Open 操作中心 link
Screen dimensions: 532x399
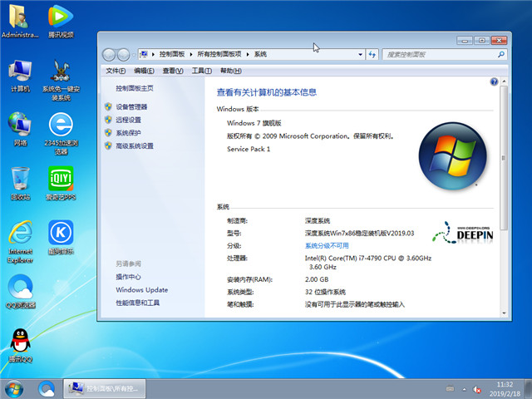(128, 277)
